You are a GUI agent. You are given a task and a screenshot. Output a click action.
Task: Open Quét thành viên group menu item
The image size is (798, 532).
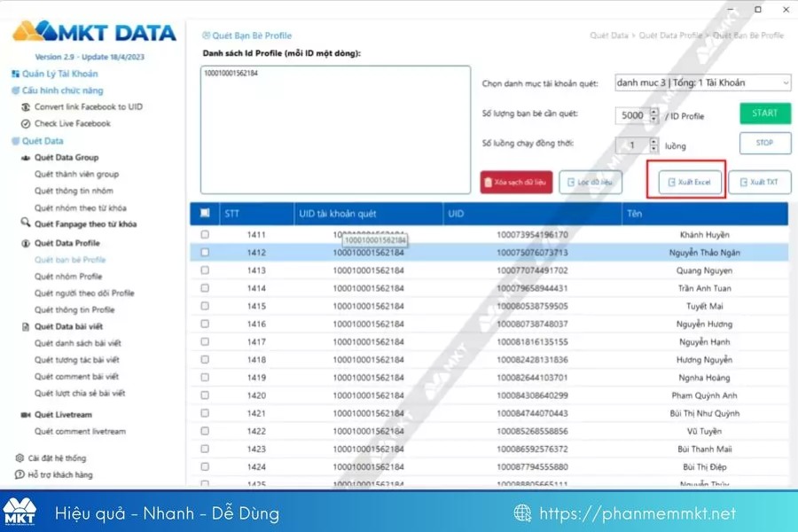pyautogui.click(x=76, y=175)
